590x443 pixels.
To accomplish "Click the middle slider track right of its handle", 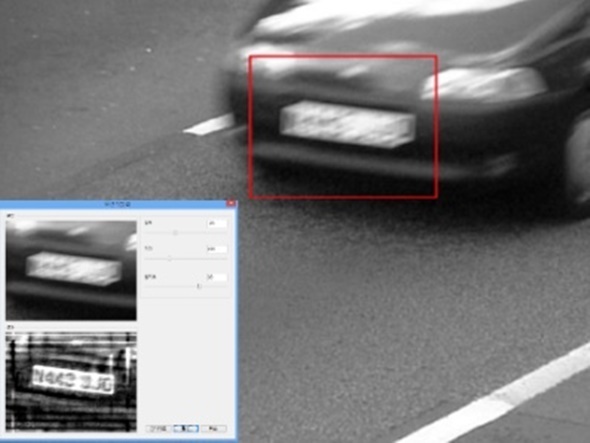I will tap(199, 259).
